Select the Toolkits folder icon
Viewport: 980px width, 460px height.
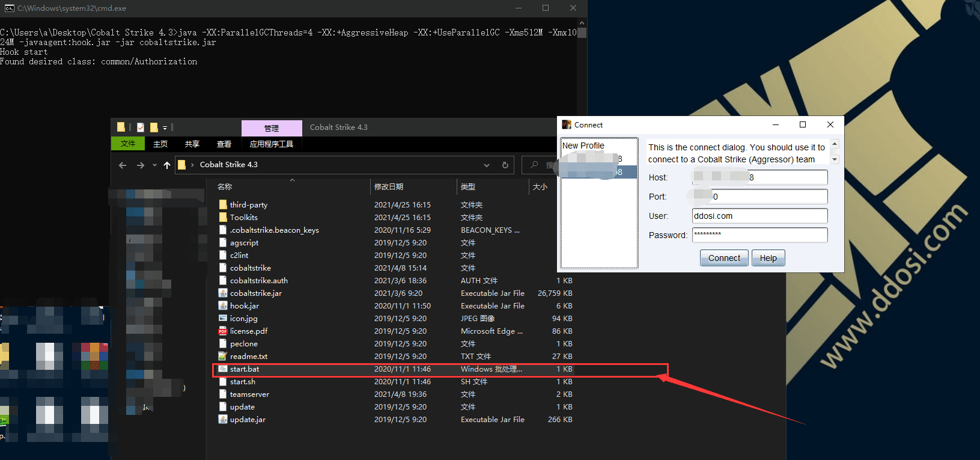pos(223,218)
